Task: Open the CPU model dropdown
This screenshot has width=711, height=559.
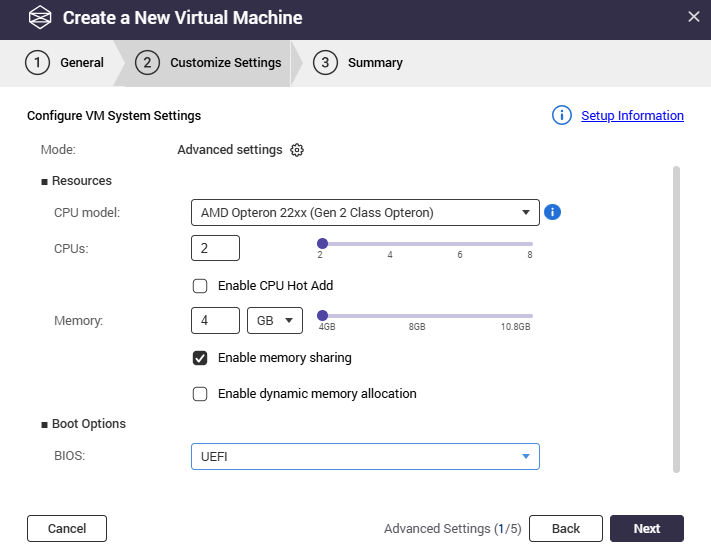Action: point(365,213)
